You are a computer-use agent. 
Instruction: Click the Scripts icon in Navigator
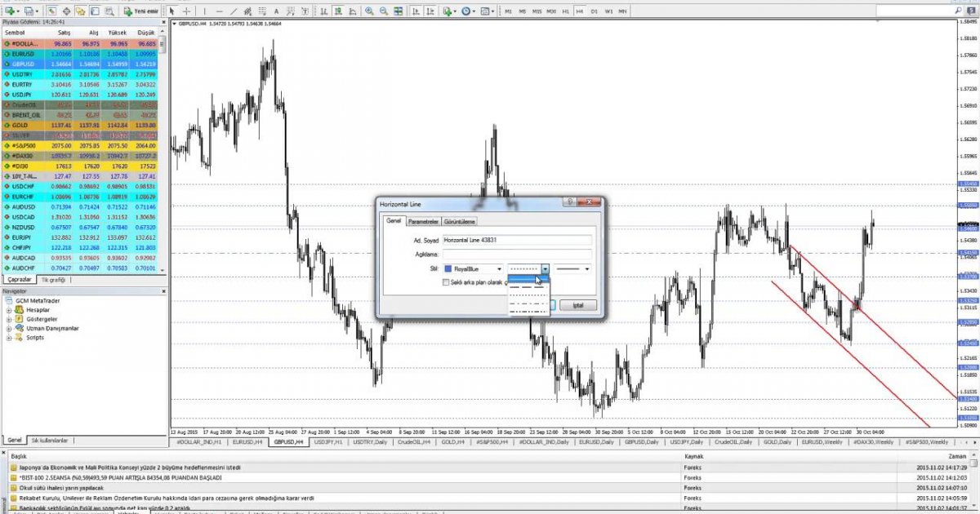(20, 337)
